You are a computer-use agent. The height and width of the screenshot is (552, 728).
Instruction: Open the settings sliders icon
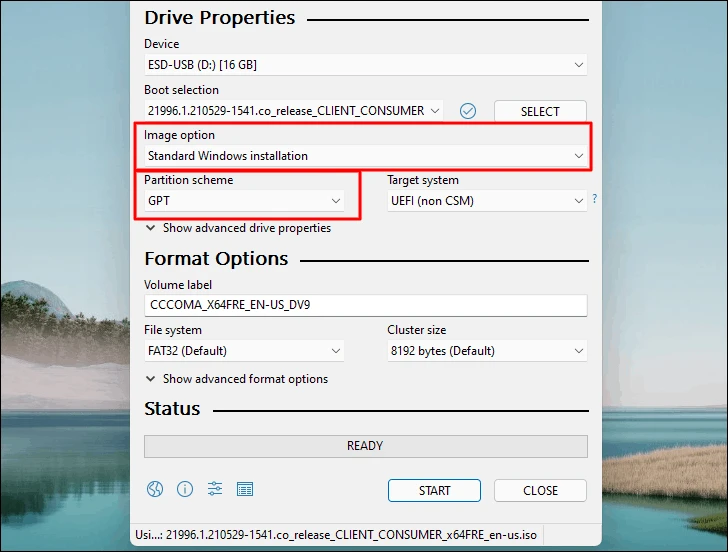pos(215,489)
